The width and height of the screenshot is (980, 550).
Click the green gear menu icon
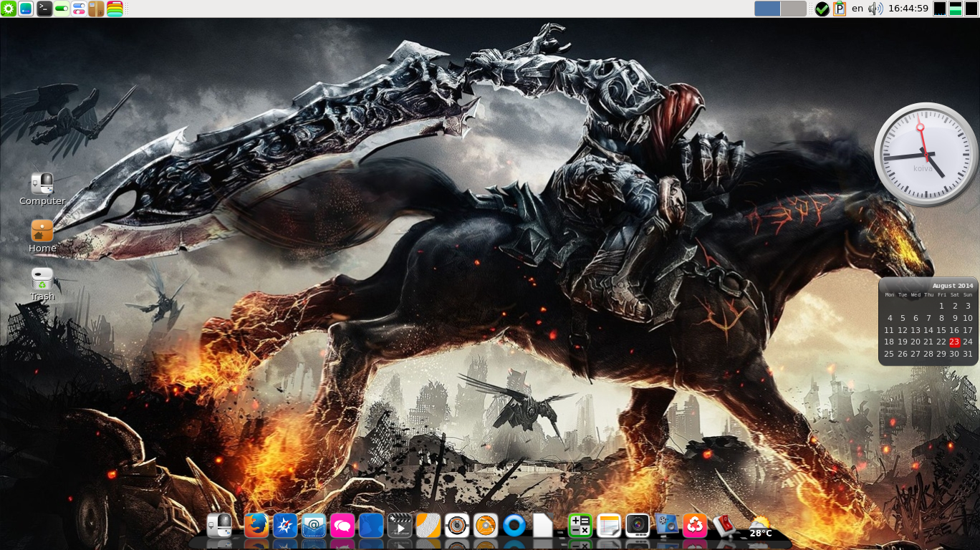[9, 9]
